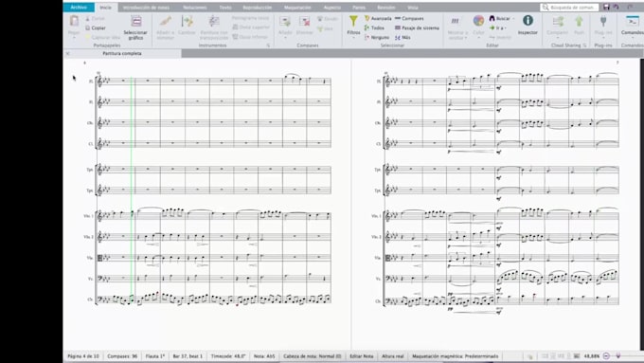Image resolution: width=644 pixels, height=363 pixels.
Task: Click Más selection command
Action: tap(402, 37)
